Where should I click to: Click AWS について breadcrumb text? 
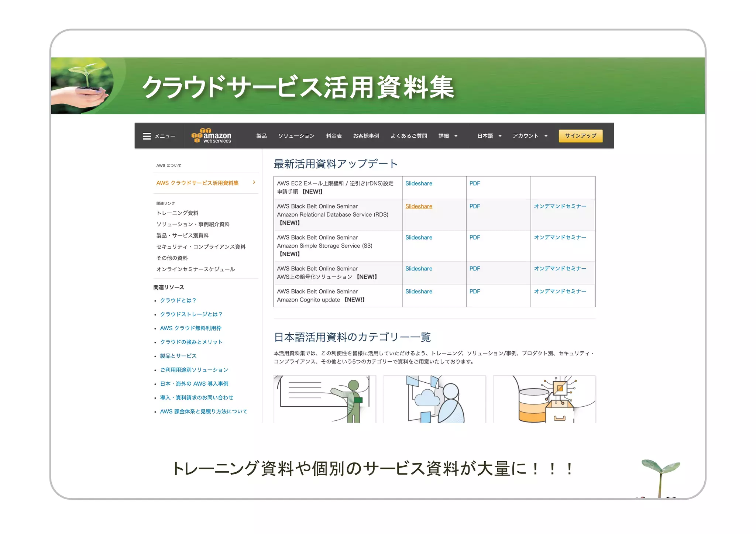[x=169, y=165]
